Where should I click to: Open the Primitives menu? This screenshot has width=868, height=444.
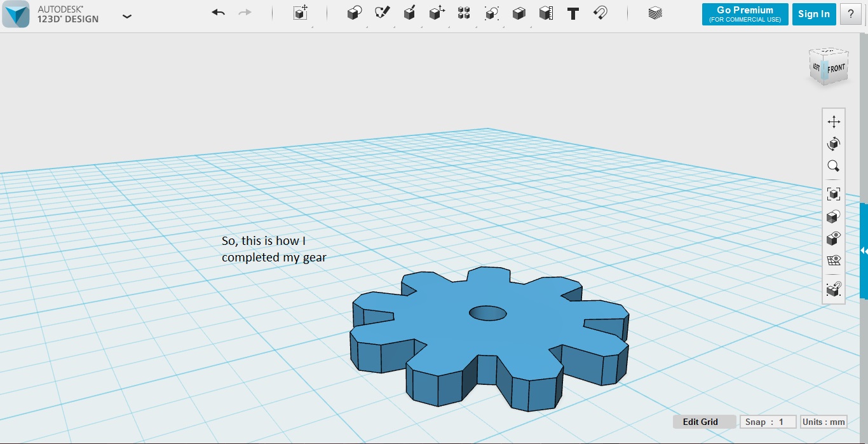point(355,13)
